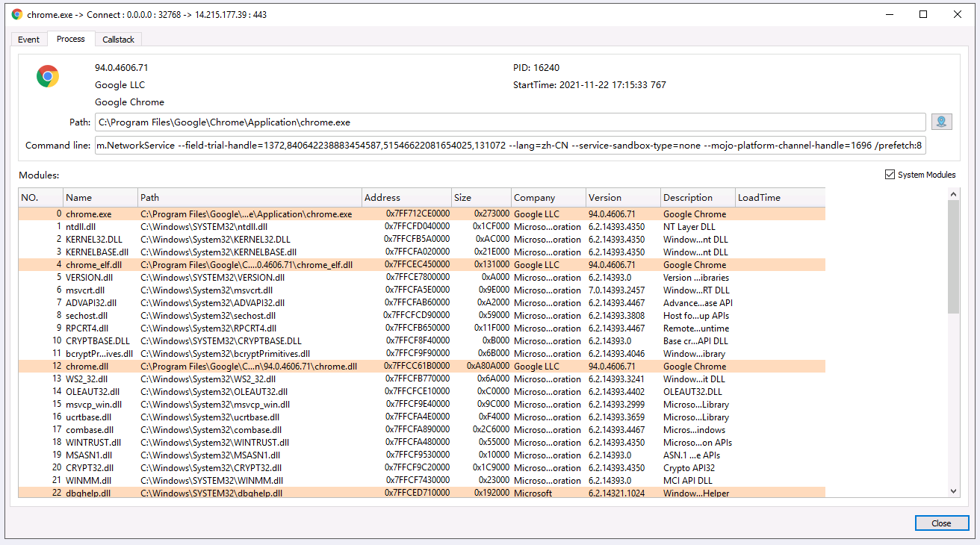Select the Process tab

pos(71,38)
